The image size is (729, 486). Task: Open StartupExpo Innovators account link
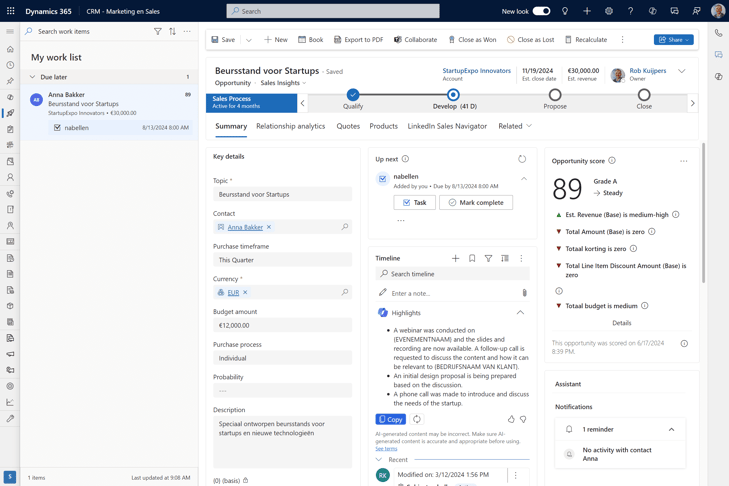[477, 71]
